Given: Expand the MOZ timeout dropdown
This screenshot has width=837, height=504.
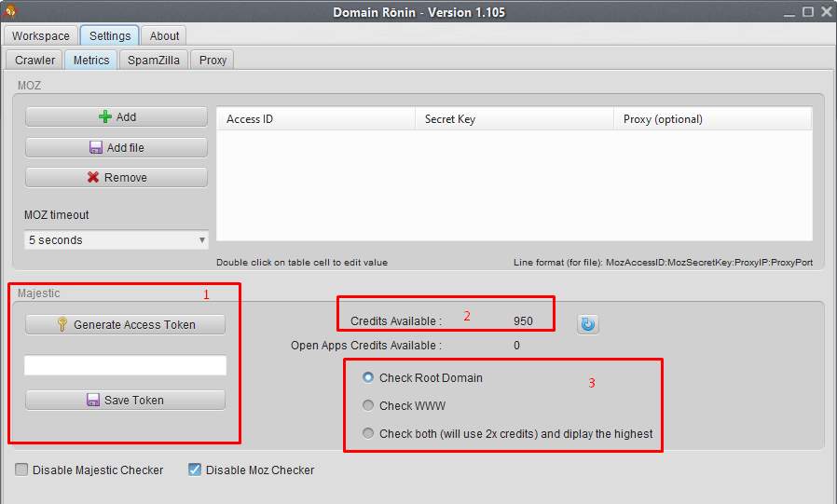Looking at the screenshot, I should coord(117,240).
